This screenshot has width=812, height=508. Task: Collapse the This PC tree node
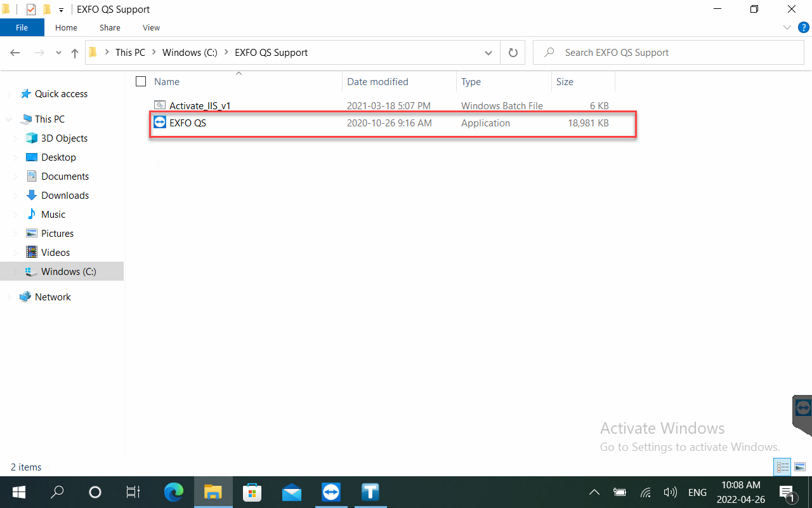(9, 119)
